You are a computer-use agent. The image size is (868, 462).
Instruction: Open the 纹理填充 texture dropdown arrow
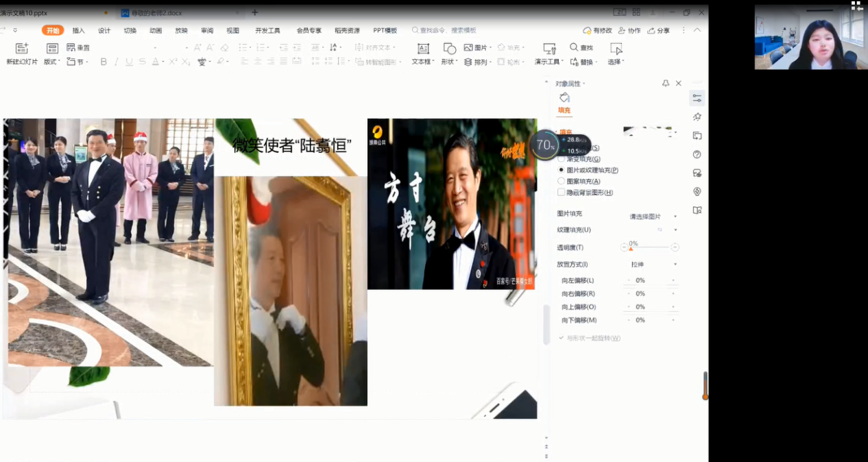[675, 230]
